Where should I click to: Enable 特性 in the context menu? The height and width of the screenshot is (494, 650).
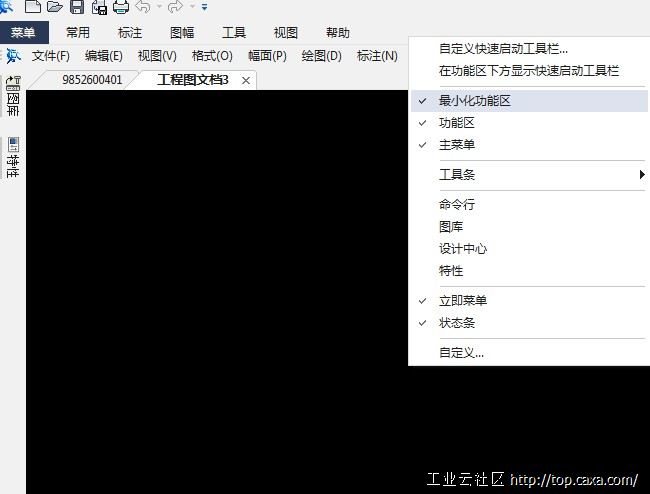pos(529,271)
